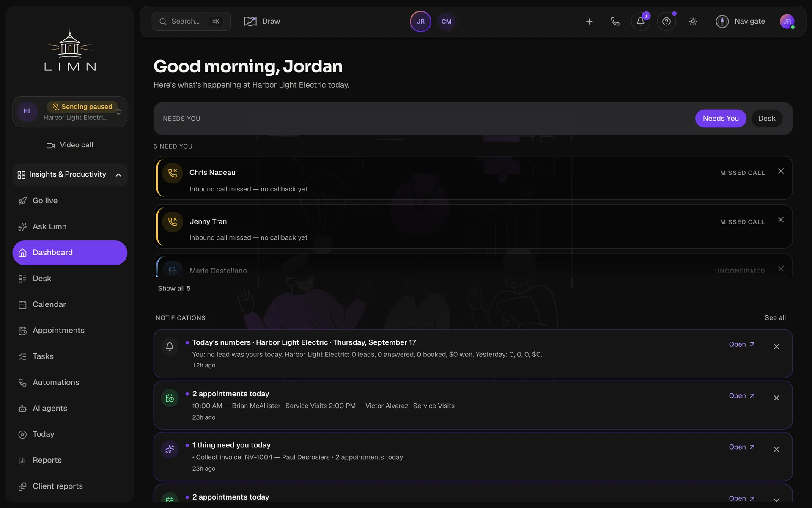Open Chris Nadeau missed call card

473,178
